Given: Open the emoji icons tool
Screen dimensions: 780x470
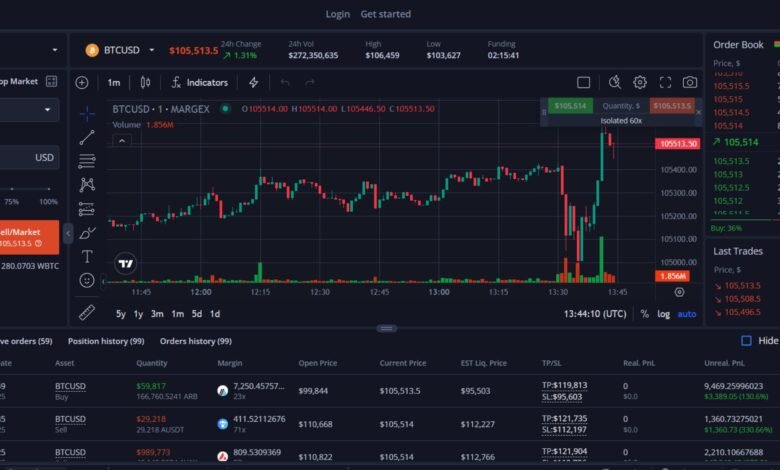Looking at the screenshot, I should click(x=87, y=281).
